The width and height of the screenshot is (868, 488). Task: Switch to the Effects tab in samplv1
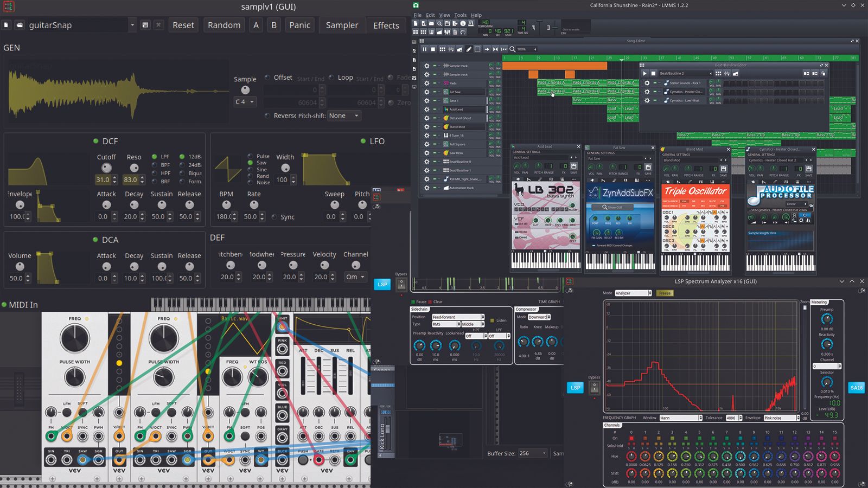[386, 25]
